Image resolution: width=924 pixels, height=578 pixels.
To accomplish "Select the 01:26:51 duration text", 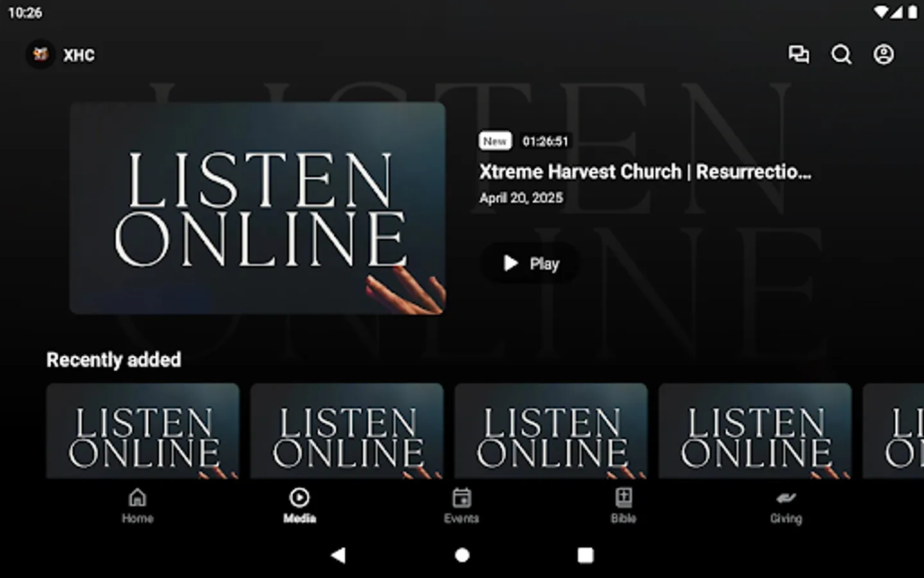I will click(545, 141).
